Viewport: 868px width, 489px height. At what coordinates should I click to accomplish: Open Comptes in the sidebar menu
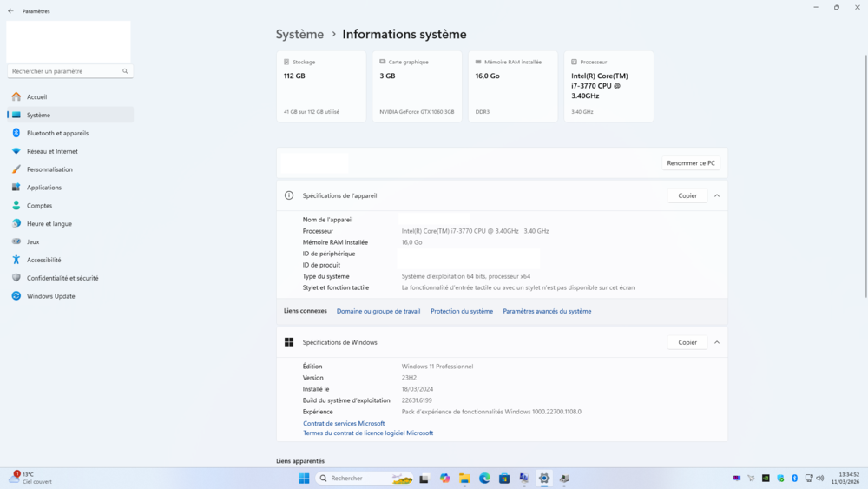39,206
